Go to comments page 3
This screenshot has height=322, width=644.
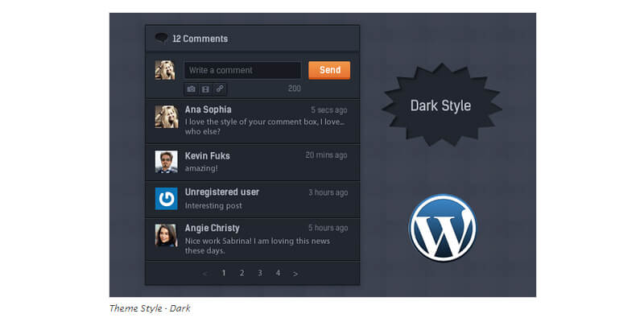(x=260, y=273)
